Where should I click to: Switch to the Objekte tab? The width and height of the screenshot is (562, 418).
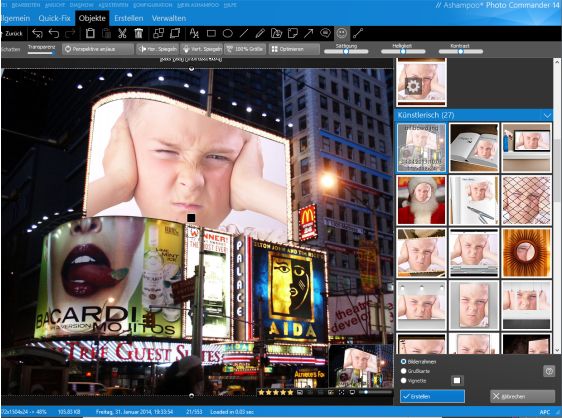tap(92, 18)
